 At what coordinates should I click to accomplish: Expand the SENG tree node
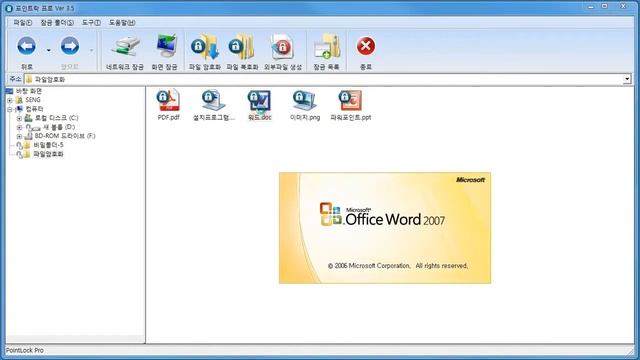[x=10, y=100]
